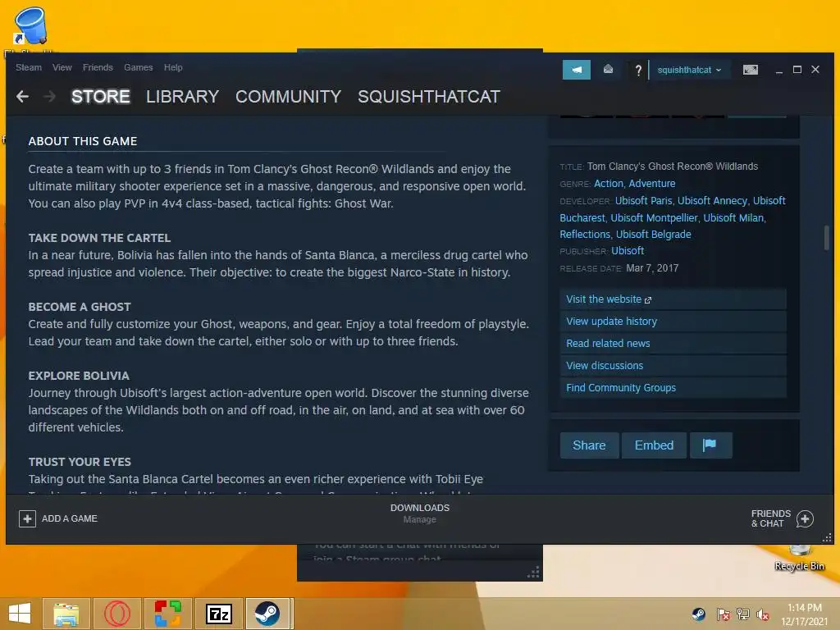The width and height of the screenshot is (840, 630).
Task: Open the Windows Start button
Action: pyautogui.click(x=20, y=614)
